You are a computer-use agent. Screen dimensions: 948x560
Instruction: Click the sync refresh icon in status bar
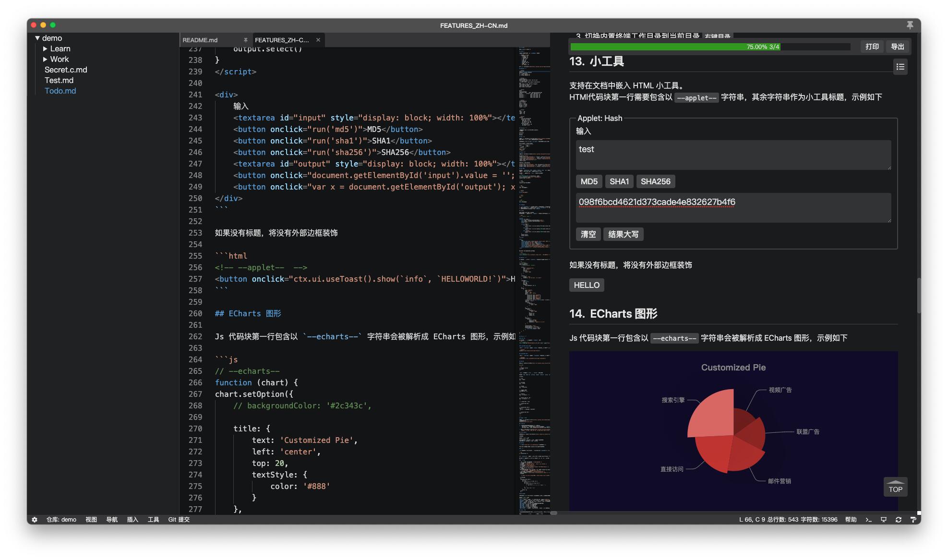tap(898, 520)
